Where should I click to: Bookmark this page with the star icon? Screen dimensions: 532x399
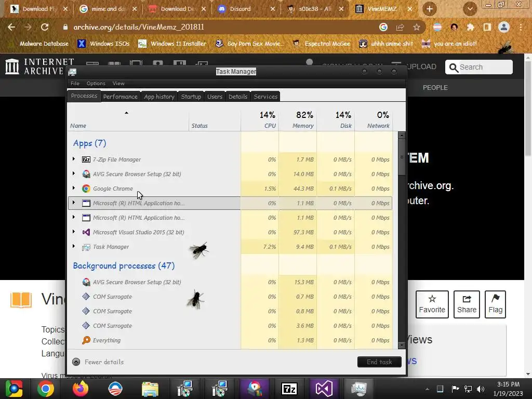417,27
